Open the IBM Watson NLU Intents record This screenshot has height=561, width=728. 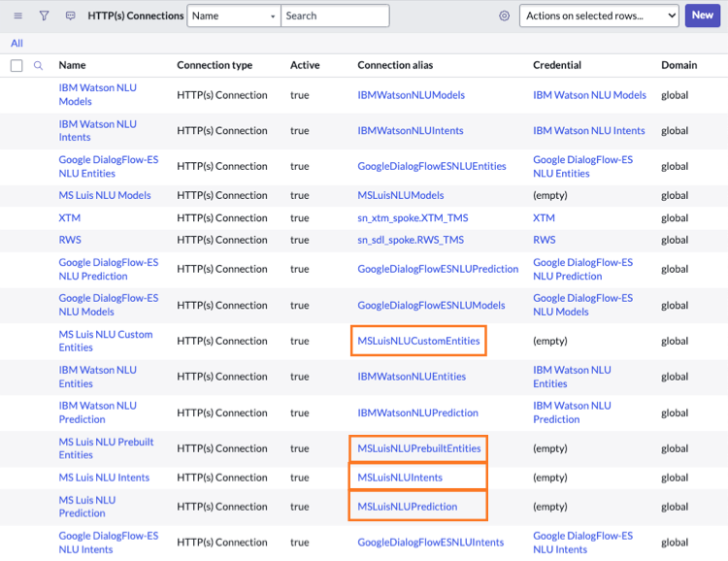point(97,130)
